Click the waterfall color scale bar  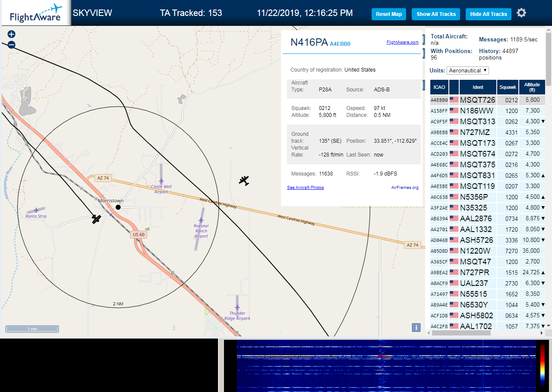(543, 366)
